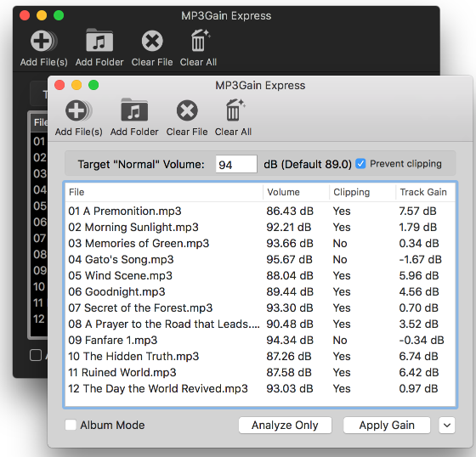Click the -1.67 dB track gain cell
Screen dimensions: 476x457
[x=420, y=259]
